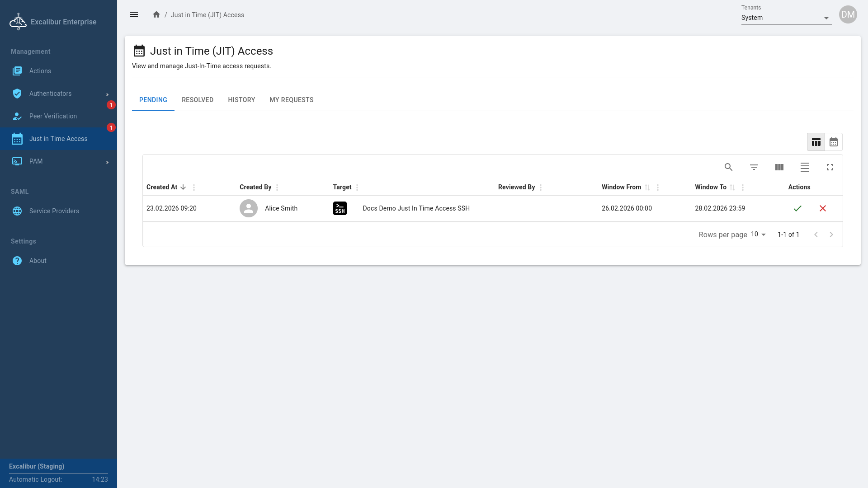The image size is (868, 488).
Task: Expand the PAM sidebar submenu
Action: coord(59,161)
